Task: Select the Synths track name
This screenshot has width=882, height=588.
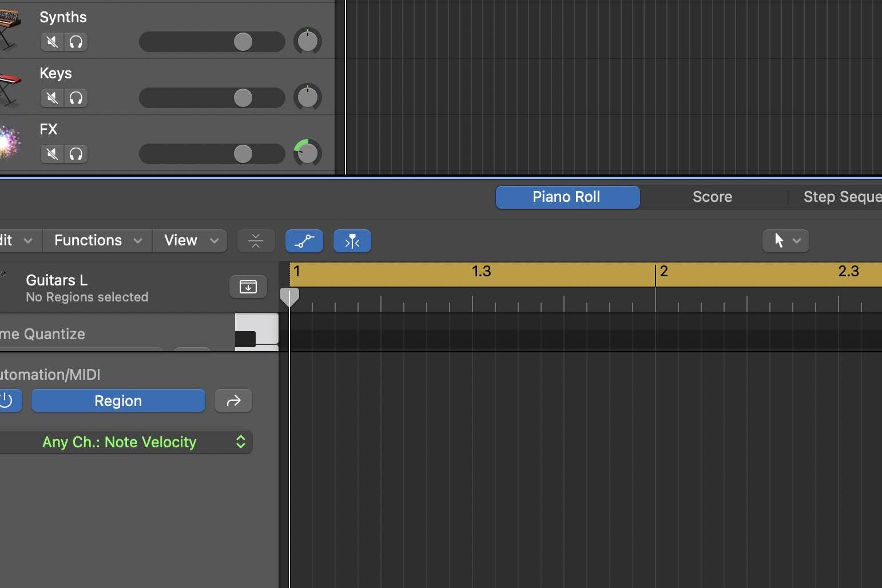Action: point(63,17)
